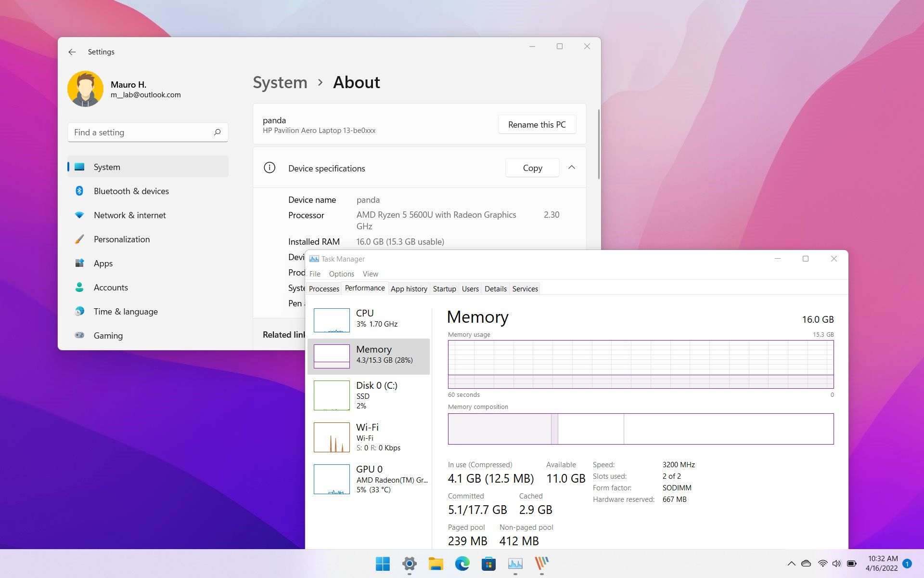This screenshot has height=578, width=924.
Task: Open the View menu in Task Manager
Action: tap(370, 274)
